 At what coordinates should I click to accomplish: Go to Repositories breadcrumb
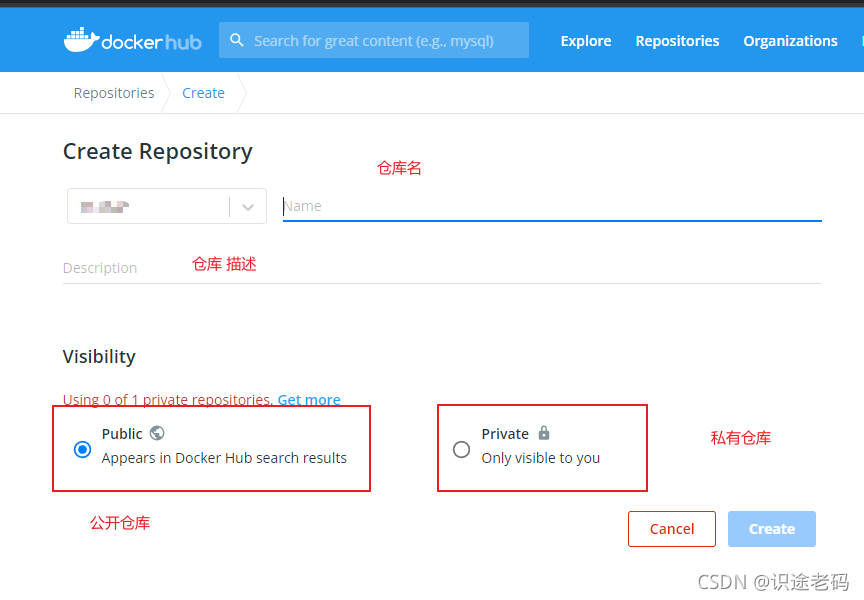(114, 93)
